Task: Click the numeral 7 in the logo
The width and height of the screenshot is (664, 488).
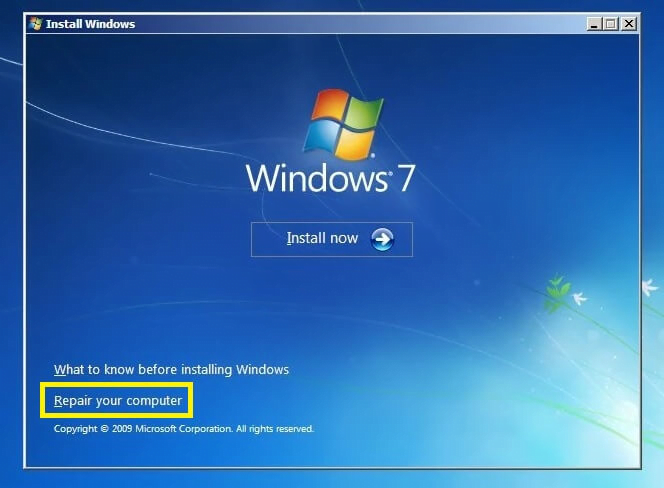Action: pos(405,178)
